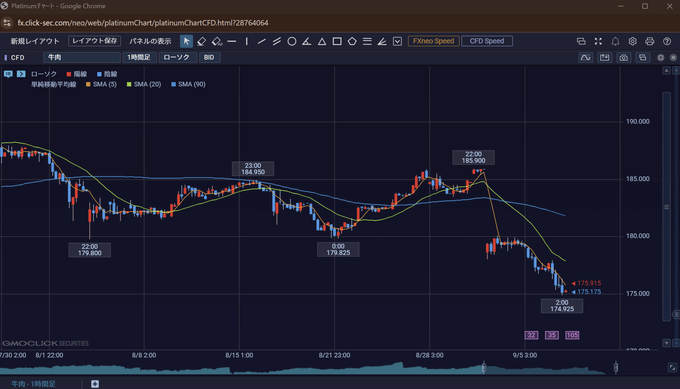680x389 pixels.
Task: Select the pentagon drawing tool
Action: (x=352, y=41)
